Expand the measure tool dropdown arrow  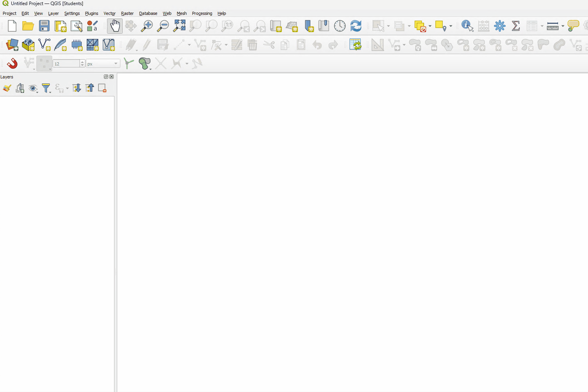[563, 26]
